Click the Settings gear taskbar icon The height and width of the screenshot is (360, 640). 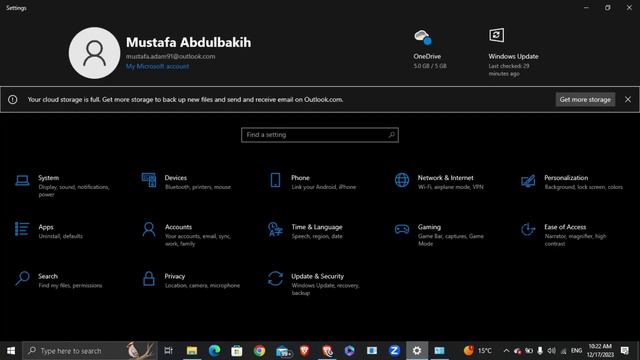tap(417, 351)
